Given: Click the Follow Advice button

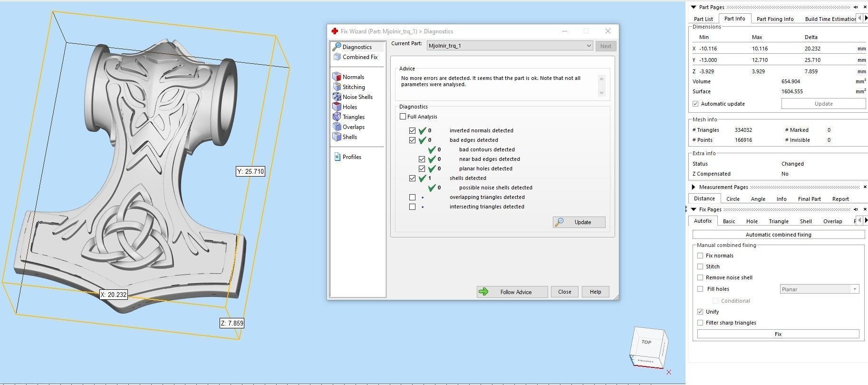Looking at the screenshot, I should [x=512, y=292].
